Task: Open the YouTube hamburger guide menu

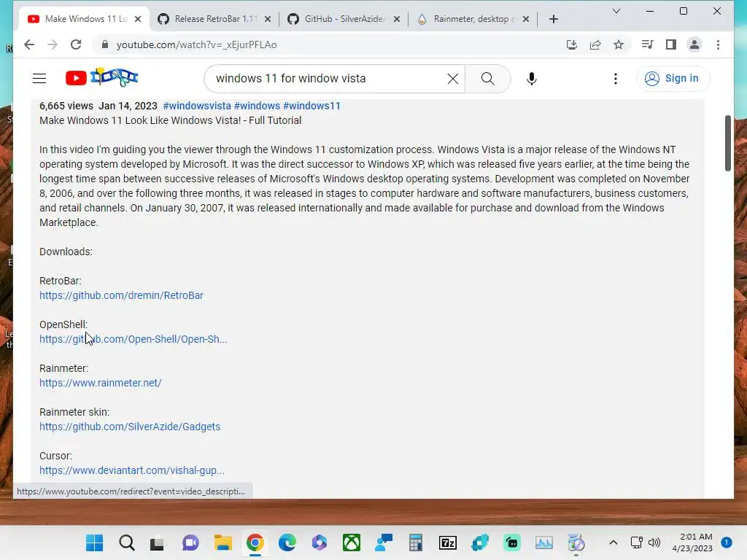Action: (x=39, y=79)
